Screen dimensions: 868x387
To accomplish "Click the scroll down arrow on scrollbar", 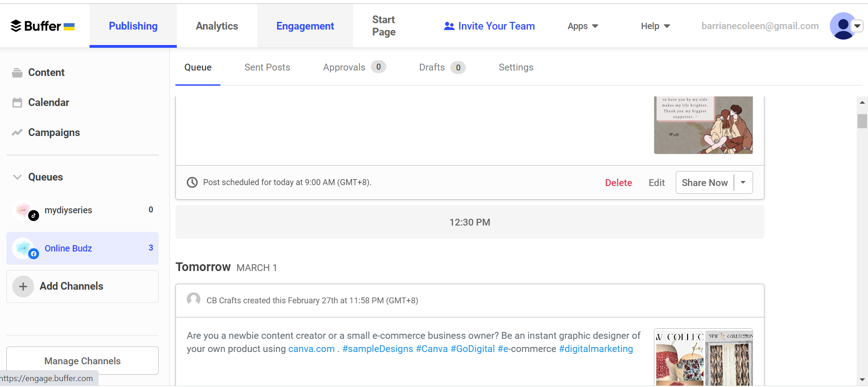I will tap(862, 380).
